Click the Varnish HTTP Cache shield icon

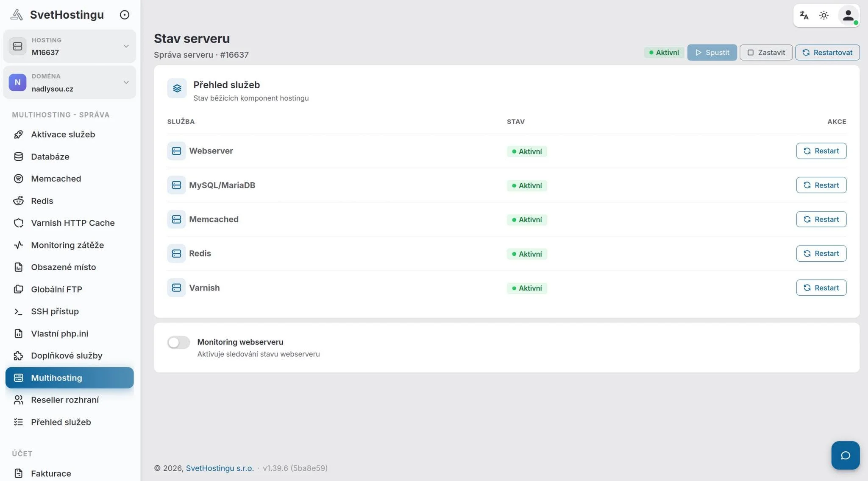[x=18, y=223]
